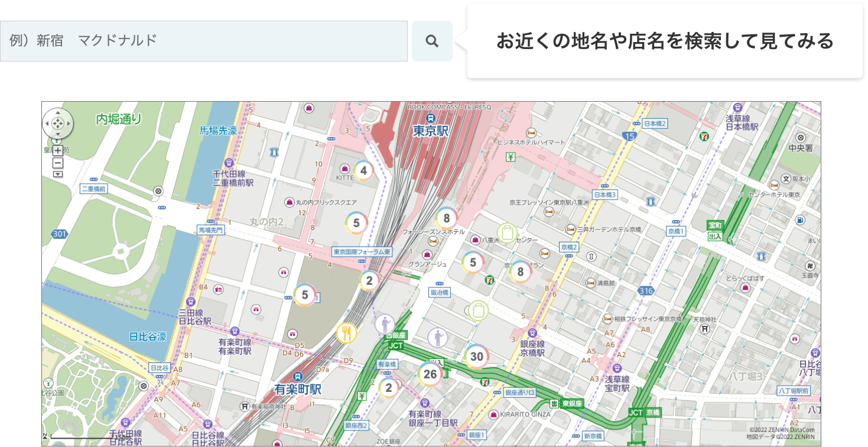This screenshot has height=447, width=868.
Task: Click the 銀座通り口 intersection label
Action: (519, 393)
